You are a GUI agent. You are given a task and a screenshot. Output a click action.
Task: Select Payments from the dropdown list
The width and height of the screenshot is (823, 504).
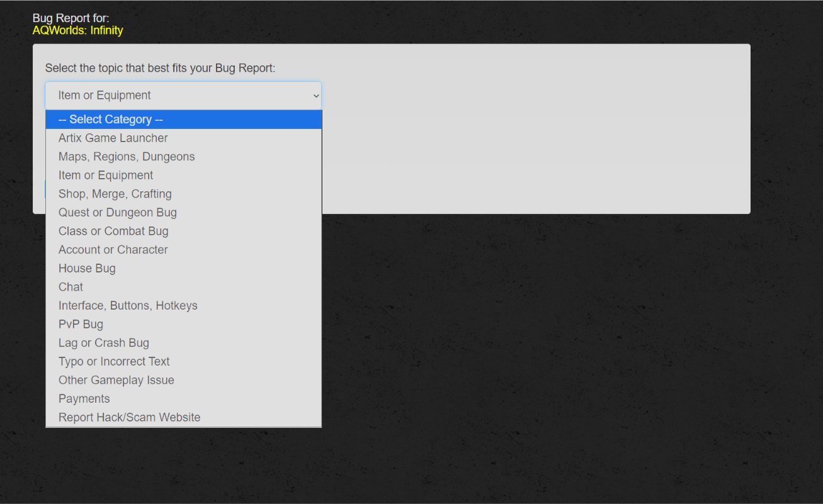click(183, 399)
